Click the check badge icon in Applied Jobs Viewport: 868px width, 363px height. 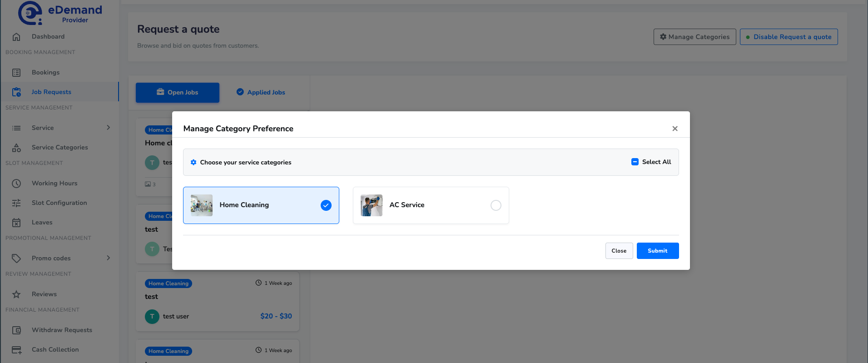click(240, 92)
